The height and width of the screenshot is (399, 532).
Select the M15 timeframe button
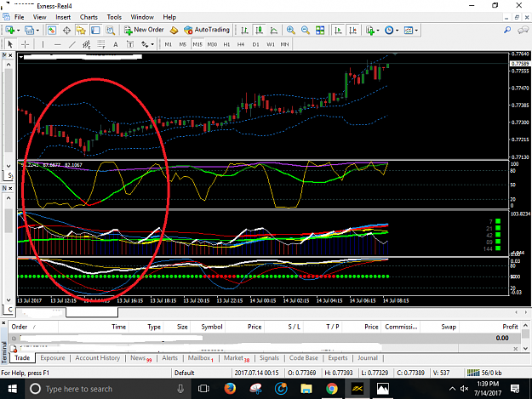(x=197, y=44)
